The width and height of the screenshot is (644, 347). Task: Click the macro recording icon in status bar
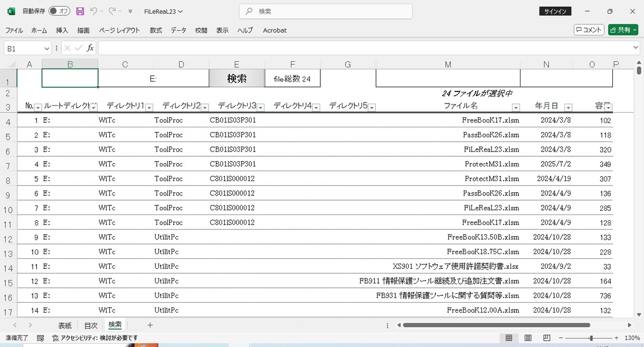[x=41, y=338]
